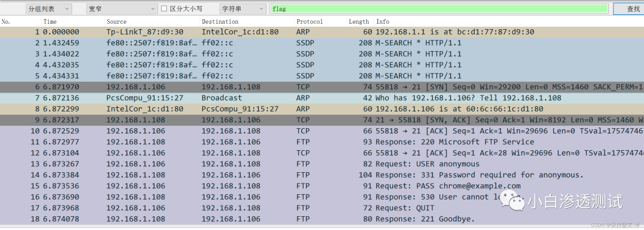Viewport: 644px width, 230px height.
Task: Select 'Request: PASS chrome@example.com' packet
Action: (x=322, y=186)
